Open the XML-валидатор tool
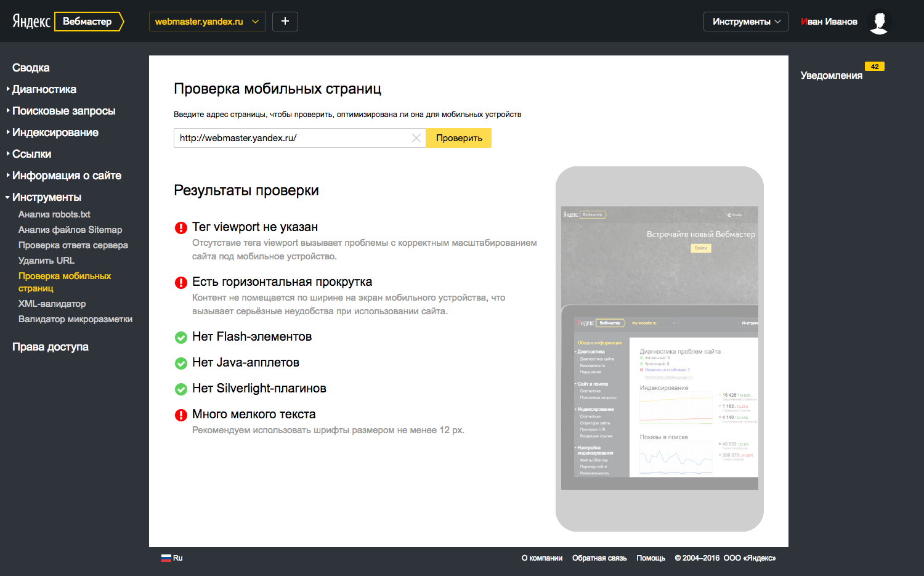 pos(52,304)
